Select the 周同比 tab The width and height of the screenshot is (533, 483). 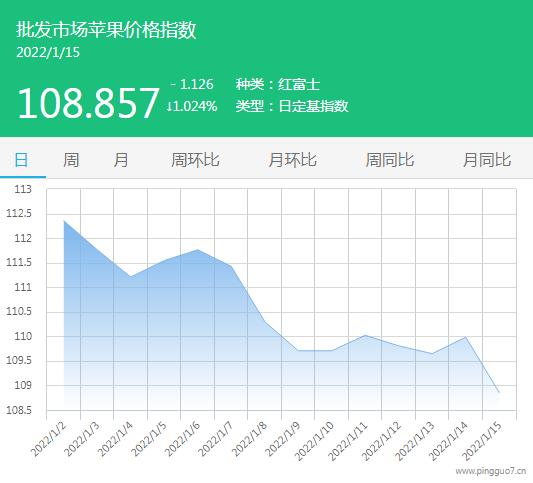pyautogui.click(x=390, y=160)
